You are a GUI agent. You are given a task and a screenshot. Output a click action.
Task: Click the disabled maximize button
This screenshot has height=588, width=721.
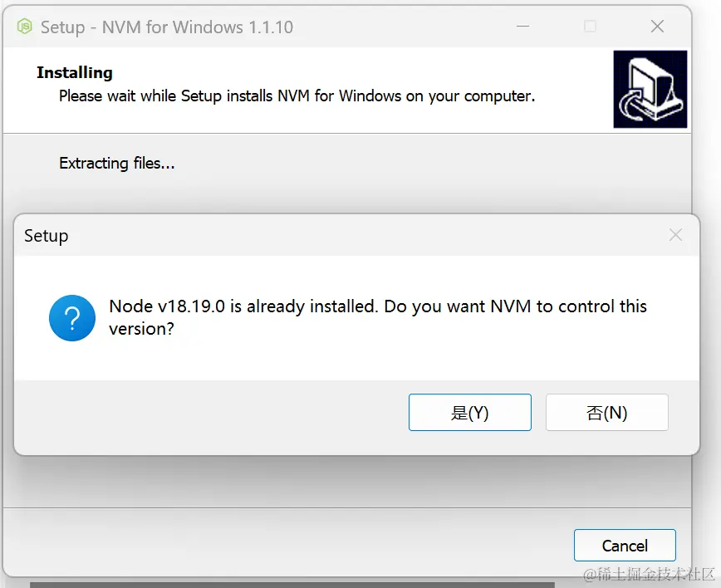(590, 27)
